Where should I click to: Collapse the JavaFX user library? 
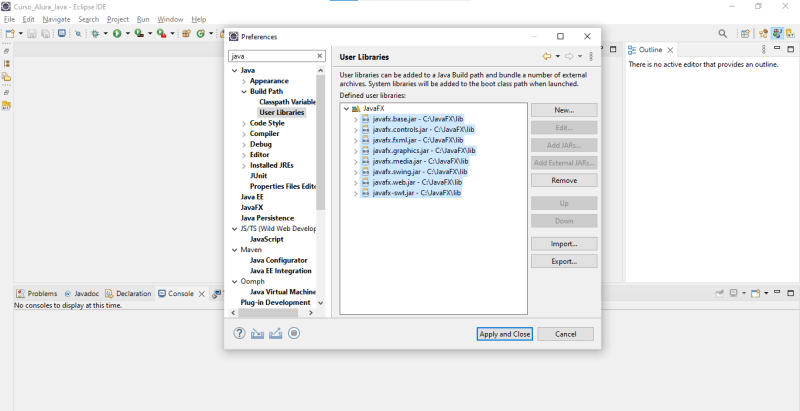(x=346, y=109)
